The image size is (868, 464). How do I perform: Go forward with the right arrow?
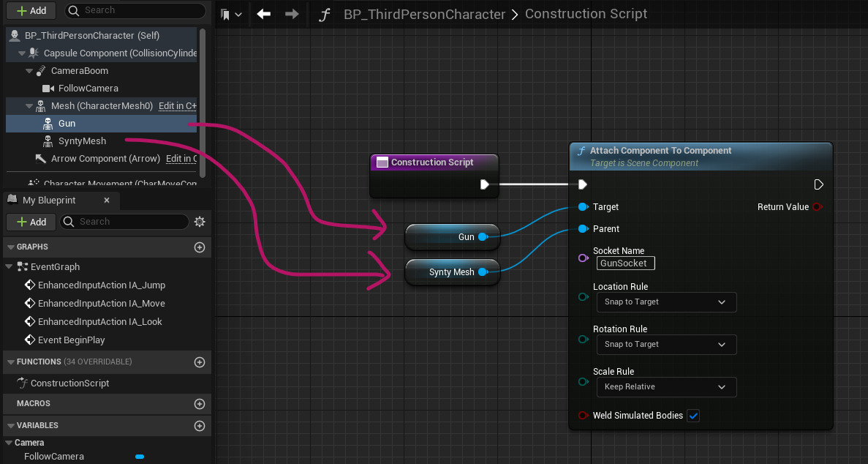tap(292, 14)
